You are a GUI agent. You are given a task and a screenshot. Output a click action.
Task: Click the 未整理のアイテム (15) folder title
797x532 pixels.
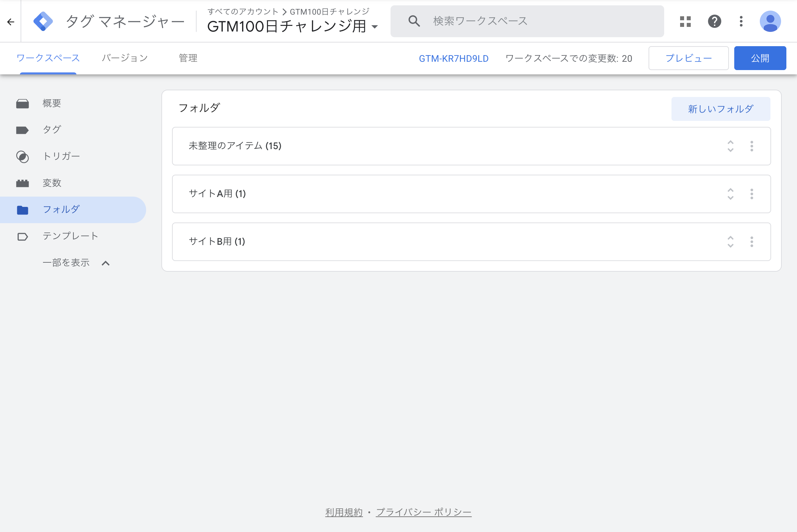click(235, 146)
